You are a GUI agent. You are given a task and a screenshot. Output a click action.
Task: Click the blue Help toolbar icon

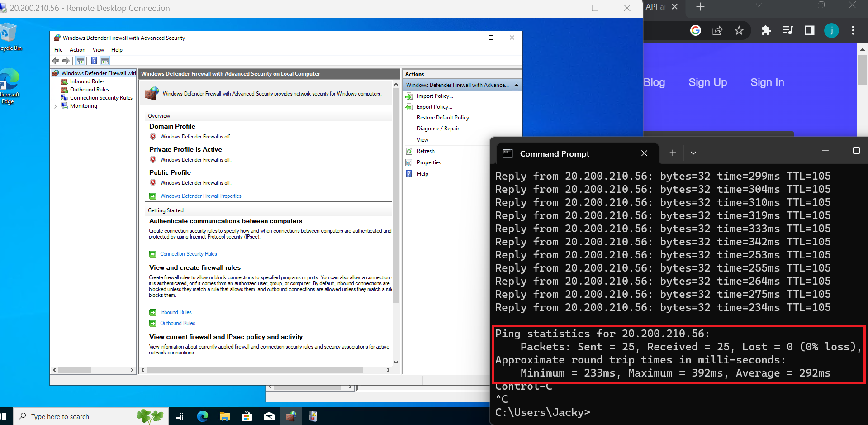click(94, 61)
